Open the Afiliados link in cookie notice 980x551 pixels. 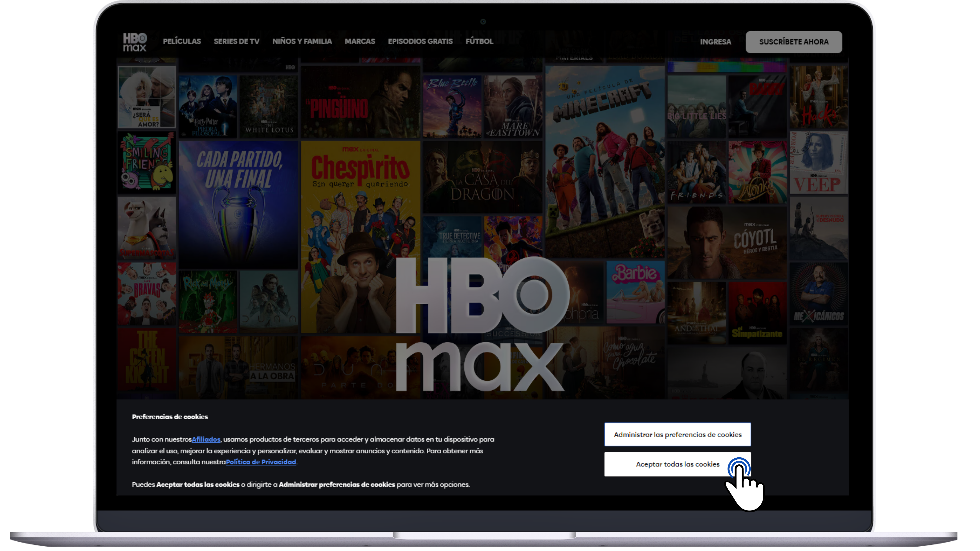tap(206, 440)
